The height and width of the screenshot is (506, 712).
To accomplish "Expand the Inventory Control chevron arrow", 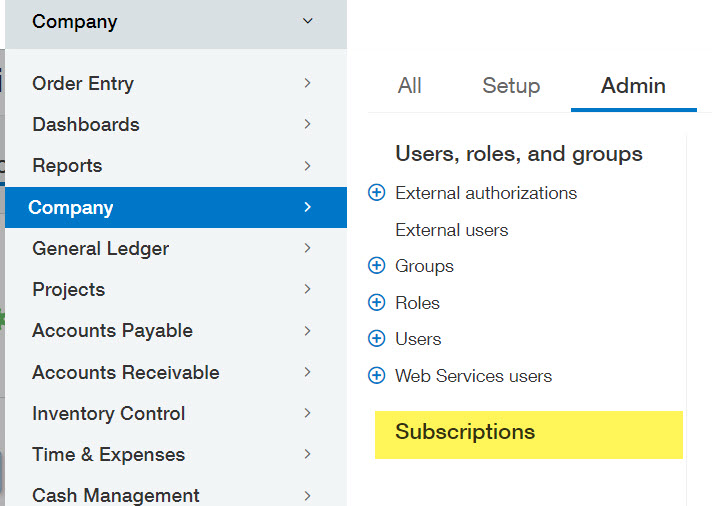I will (x=307, y=413).
